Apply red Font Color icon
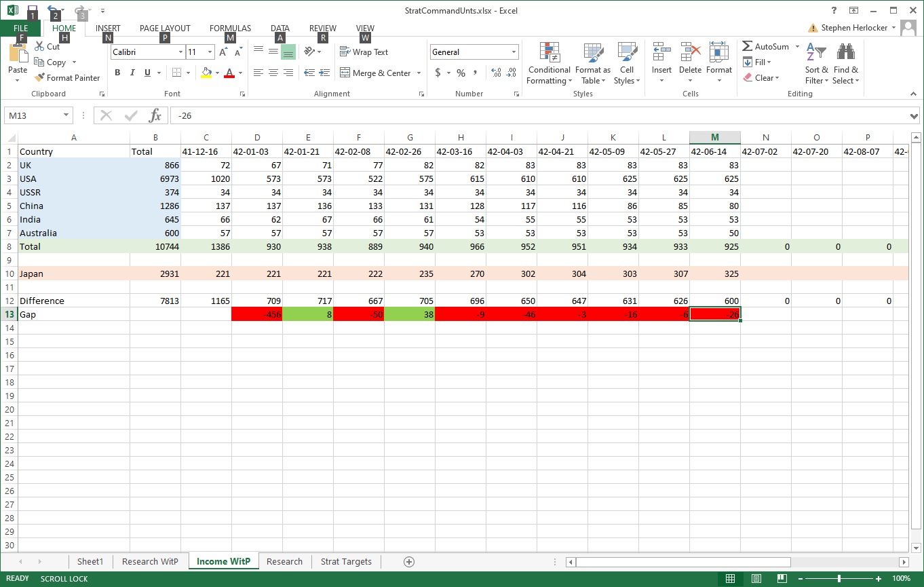The image size is (924, 587). [x=229, y=73]
